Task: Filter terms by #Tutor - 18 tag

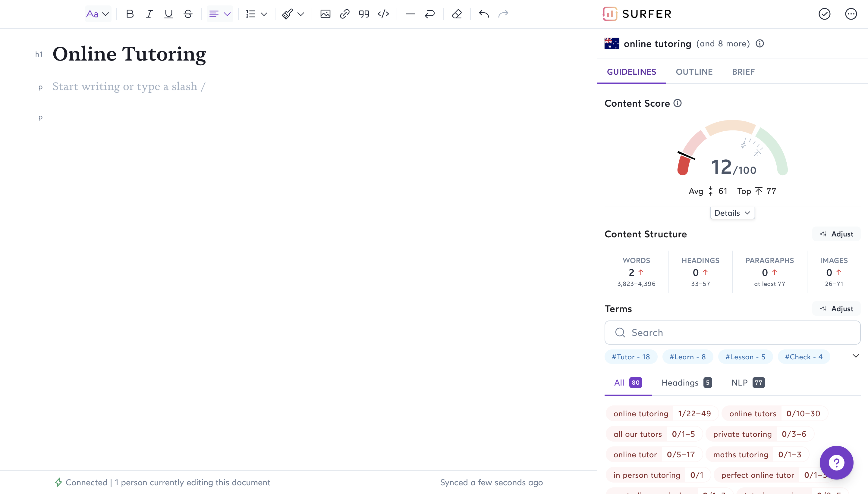Action: [x=631, y=357]
